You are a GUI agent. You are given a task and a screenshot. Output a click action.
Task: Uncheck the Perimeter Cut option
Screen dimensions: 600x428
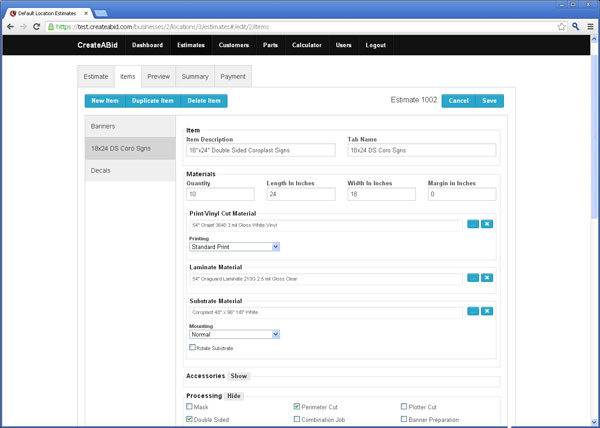297,407
